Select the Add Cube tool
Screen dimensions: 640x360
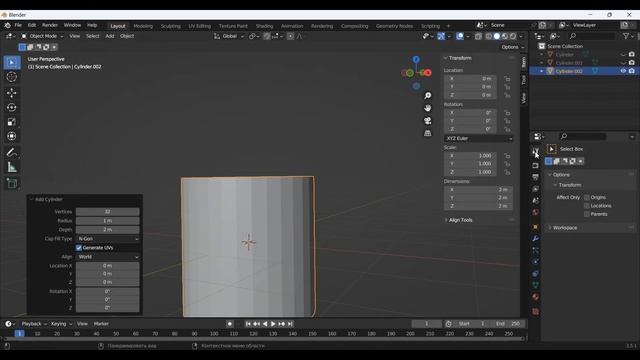pyautogui.click(x=12, y=183)
